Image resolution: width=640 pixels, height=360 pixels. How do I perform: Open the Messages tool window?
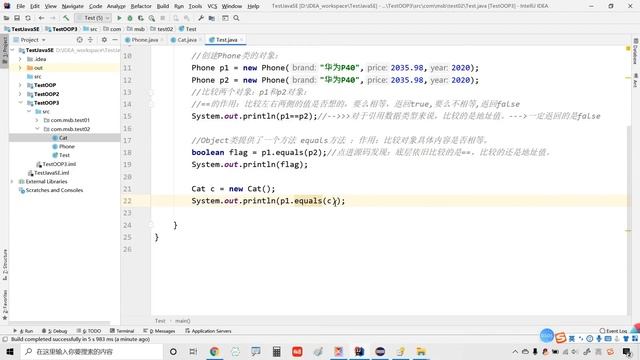click(159, 331)
